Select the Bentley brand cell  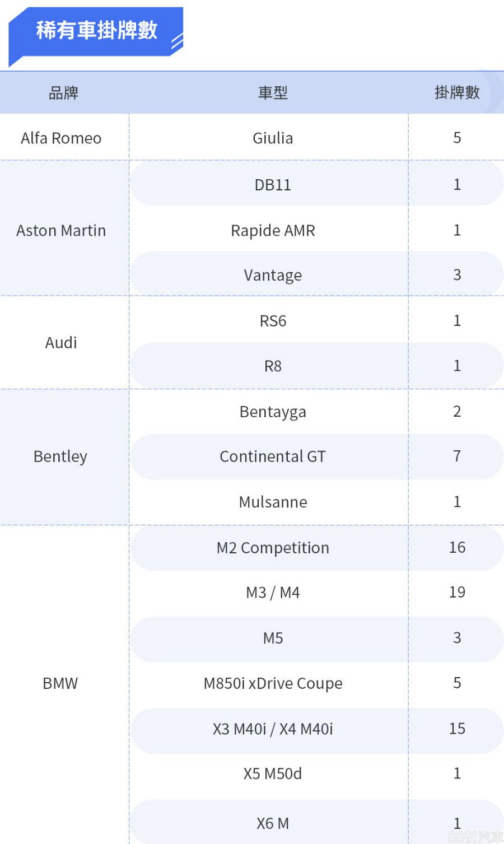(60, 456)
